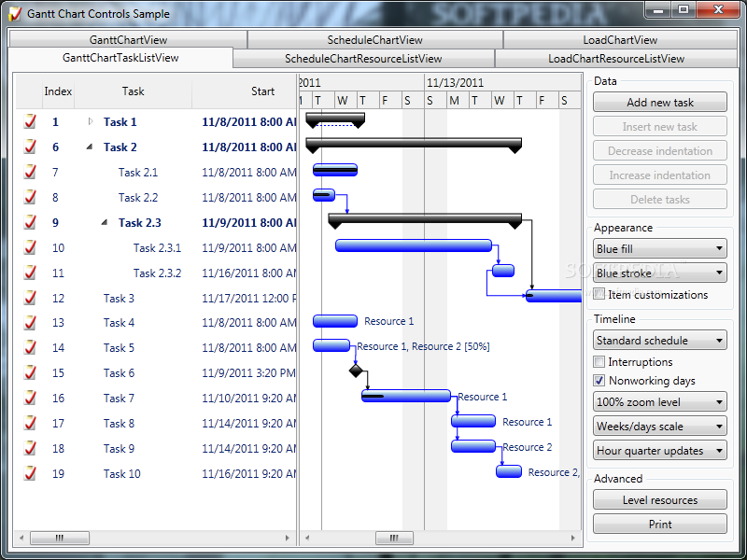Toggle Item customizations checkbox
747x560 pixels.
599,294
